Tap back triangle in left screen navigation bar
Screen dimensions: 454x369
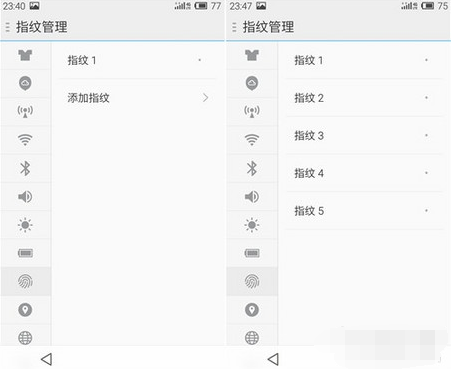[x=47, y=359]
